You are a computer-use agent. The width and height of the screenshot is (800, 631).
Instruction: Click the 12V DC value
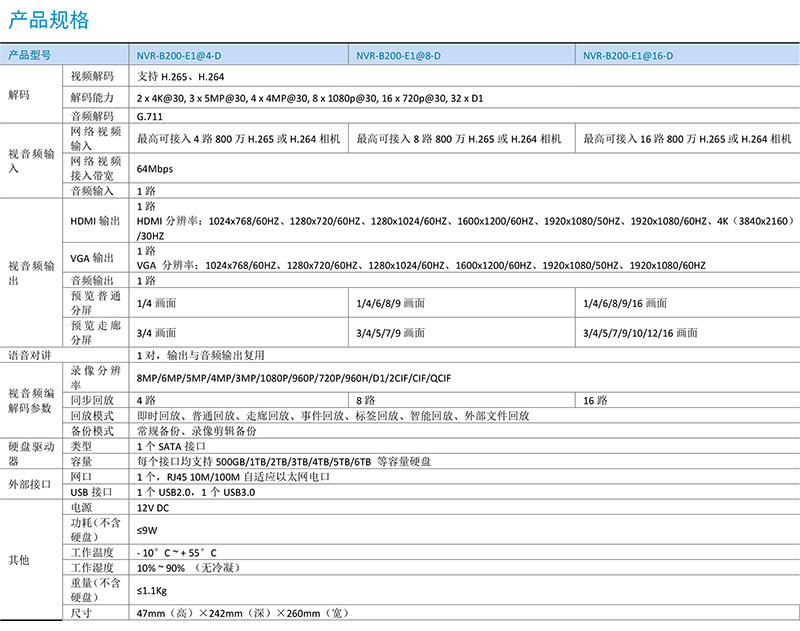coord(153,508)
